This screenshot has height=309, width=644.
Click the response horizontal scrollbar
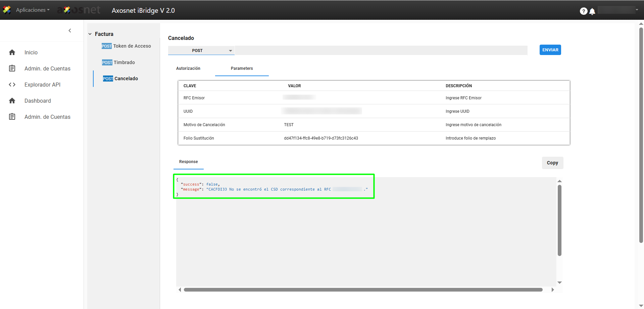[x=363, y=290]
